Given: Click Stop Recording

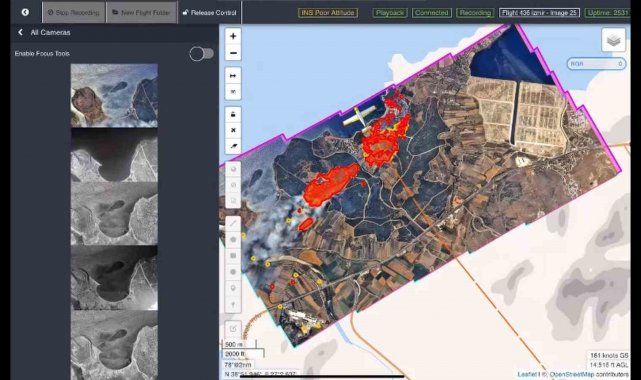Looking at the screenshot, I should click(x=74, y=13).
